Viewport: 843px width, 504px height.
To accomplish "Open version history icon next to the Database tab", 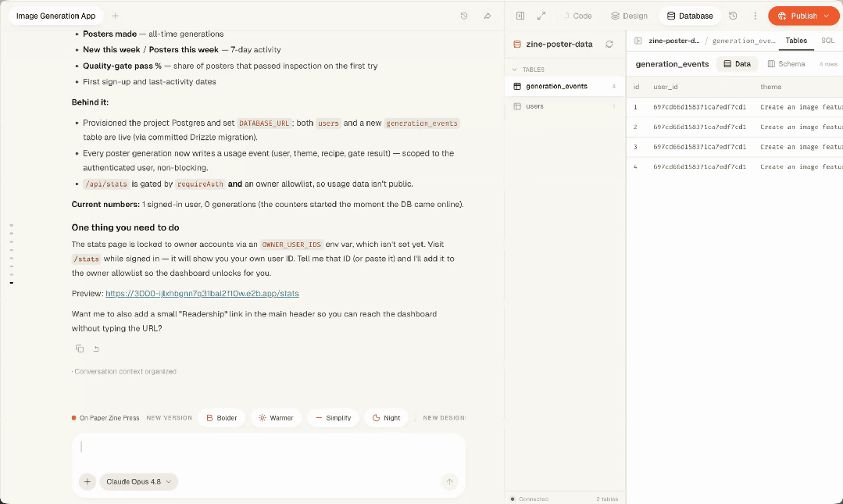I will [733, 16].
